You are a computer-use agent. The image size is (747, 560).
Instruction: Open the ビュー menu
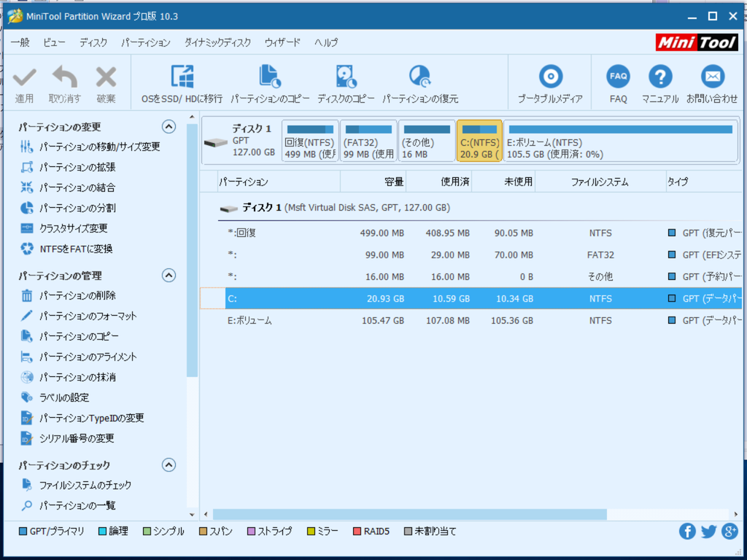point(54,42)
